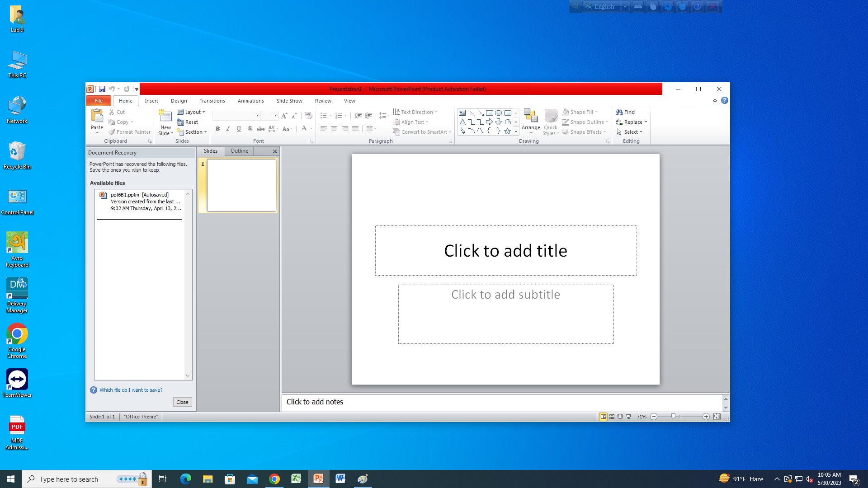Open the Transitions ribbon tab

pyautogui.click(x=212, y=101)
